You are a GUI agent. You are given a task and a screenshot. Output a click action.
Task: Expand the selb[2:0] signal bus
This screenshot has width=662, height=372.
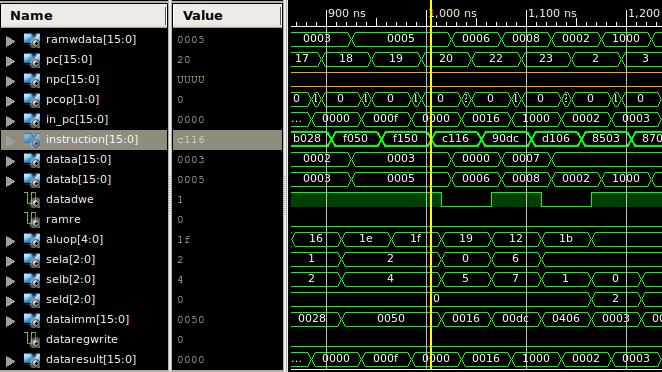point(10,281)
